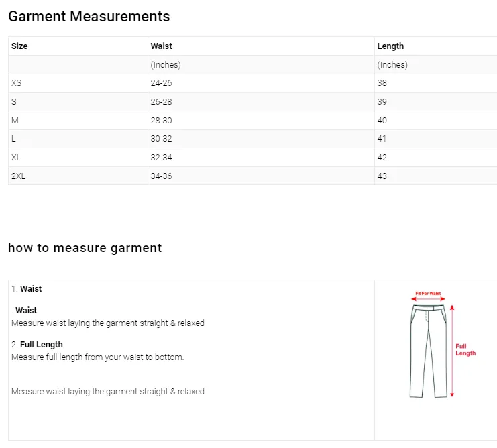
Task: Click the Size column header
Action: 19,46
